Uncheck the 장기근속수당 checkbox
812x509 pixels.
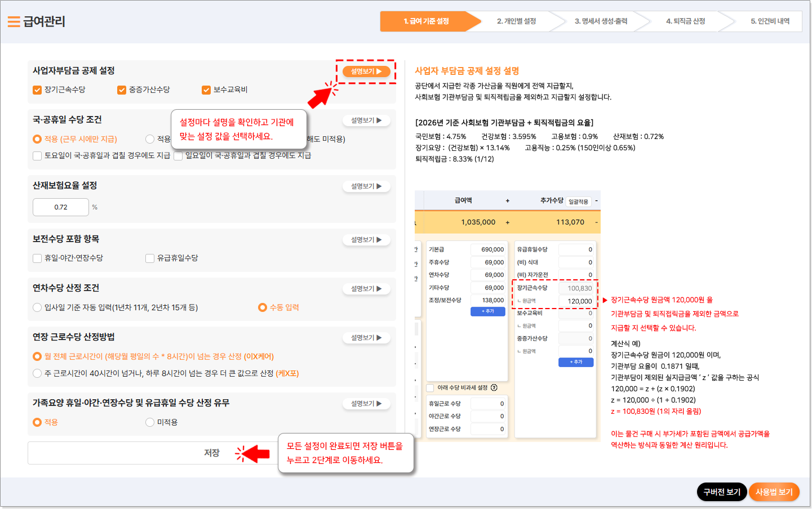tap(37, 90)
